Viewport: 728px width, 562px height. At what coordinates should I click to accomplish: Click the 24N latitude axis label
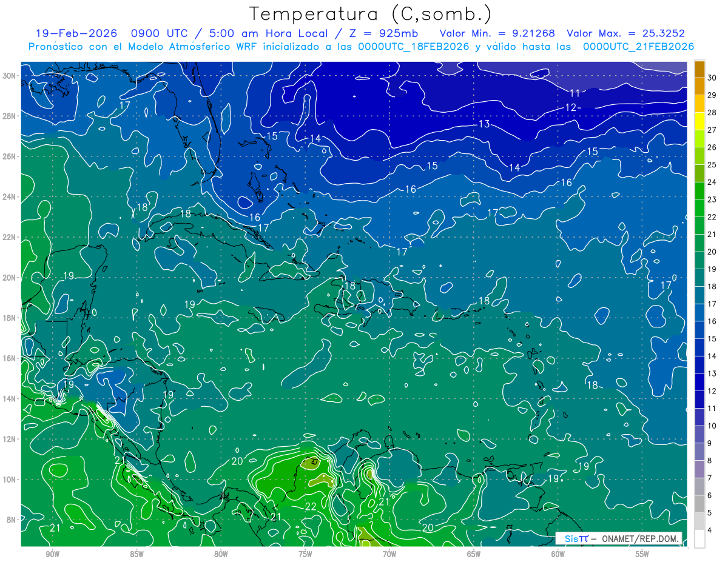[10, 197]
